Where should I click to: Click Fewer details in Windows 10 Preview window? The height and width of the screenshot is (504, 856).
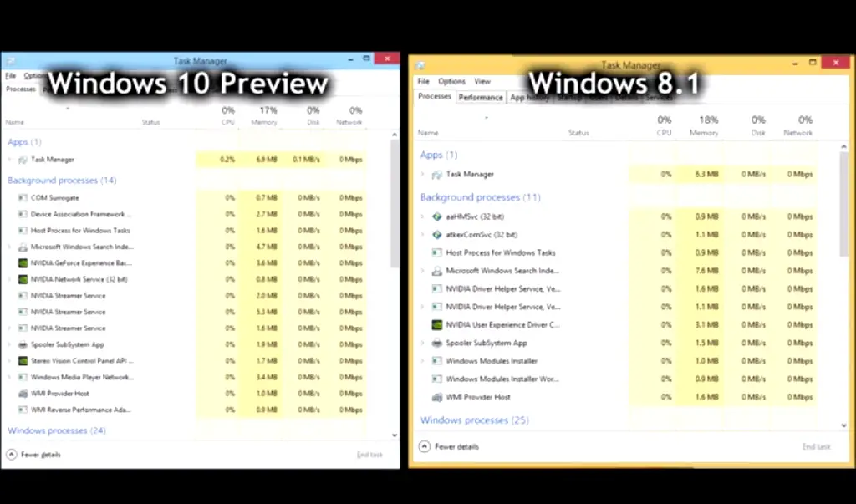tap(33, 455)
